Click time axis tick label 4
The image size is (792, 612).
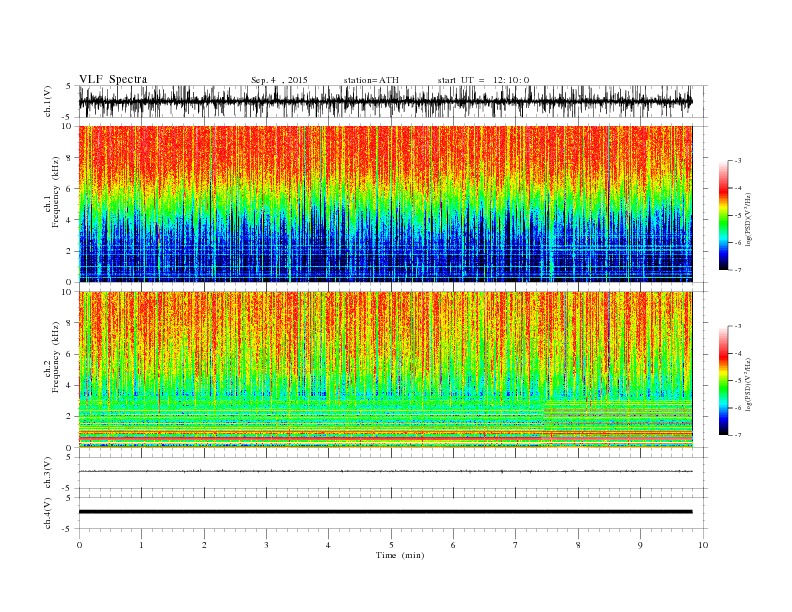click(x=328, y=545)
